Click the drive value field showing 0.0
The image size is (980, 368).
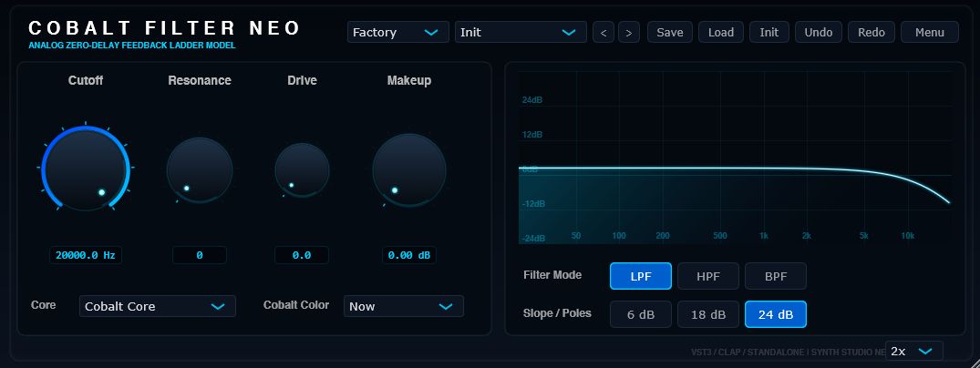pos(302,255)
